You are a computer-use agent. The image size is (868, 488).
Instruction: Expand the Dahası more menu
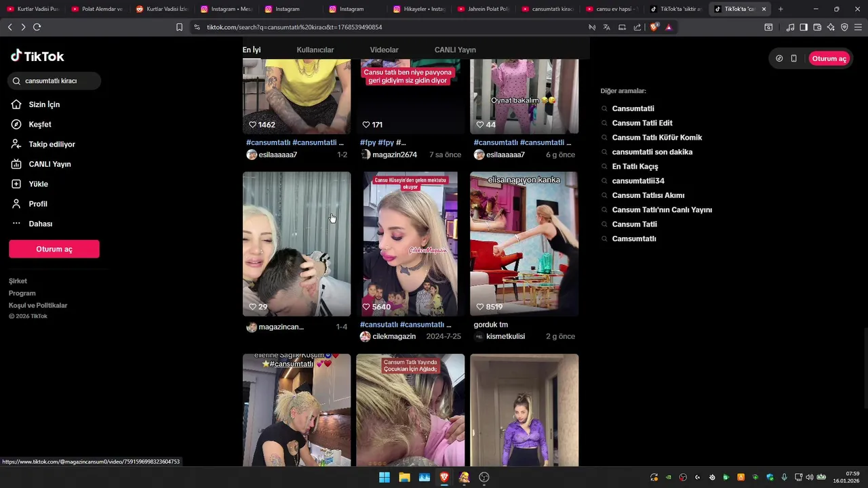40,224
